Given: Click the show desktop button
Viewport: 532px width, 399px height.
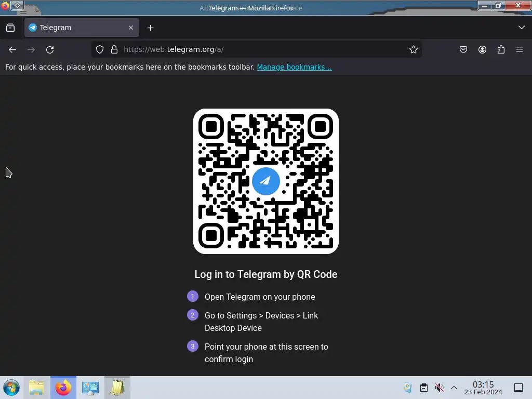Looking at the screenshot, I should click(518, 388).
